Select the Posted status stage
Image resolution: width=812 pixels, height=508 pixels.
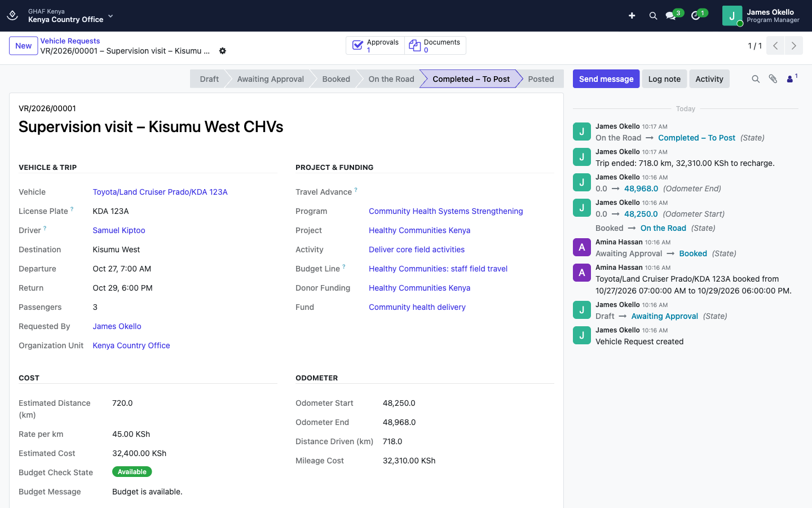tap(541, 79)
